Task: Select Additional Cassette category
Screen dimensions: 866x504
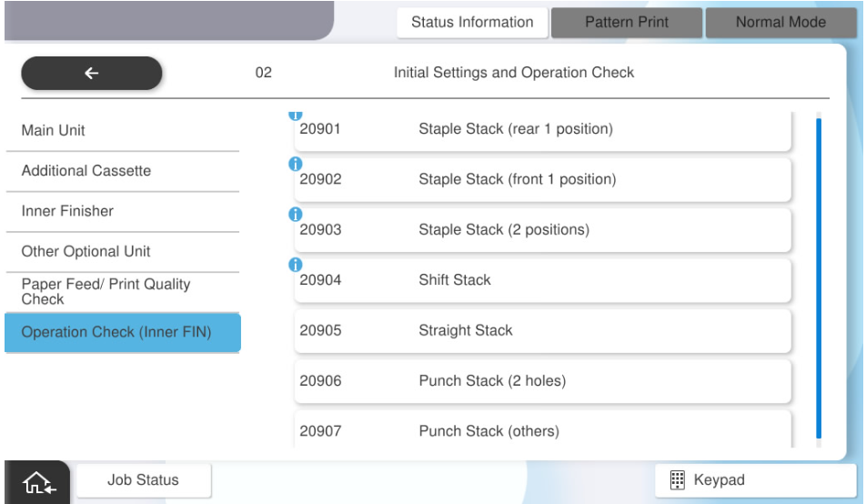Action: point(122,171)
